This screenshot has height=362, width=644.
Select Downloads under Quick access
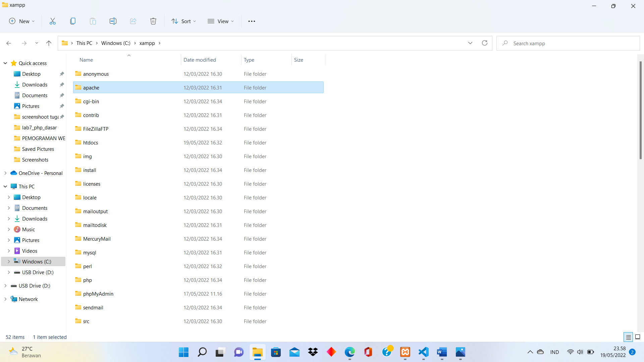pos(35,84)
